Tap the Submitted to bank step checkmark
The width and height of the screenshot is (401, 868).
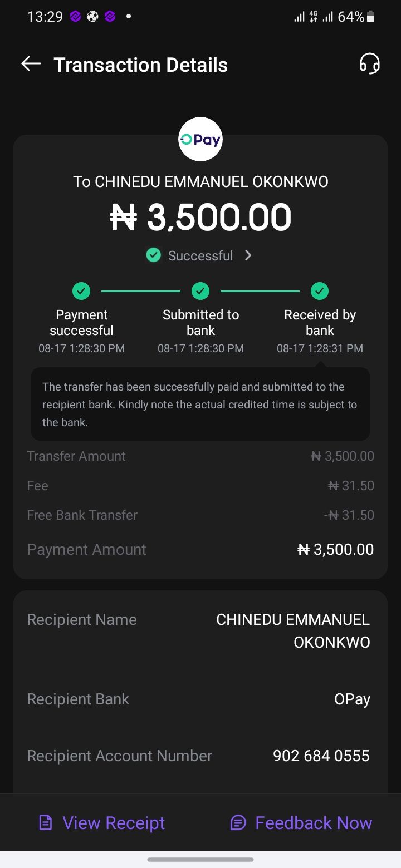click(x=200, y=290)
